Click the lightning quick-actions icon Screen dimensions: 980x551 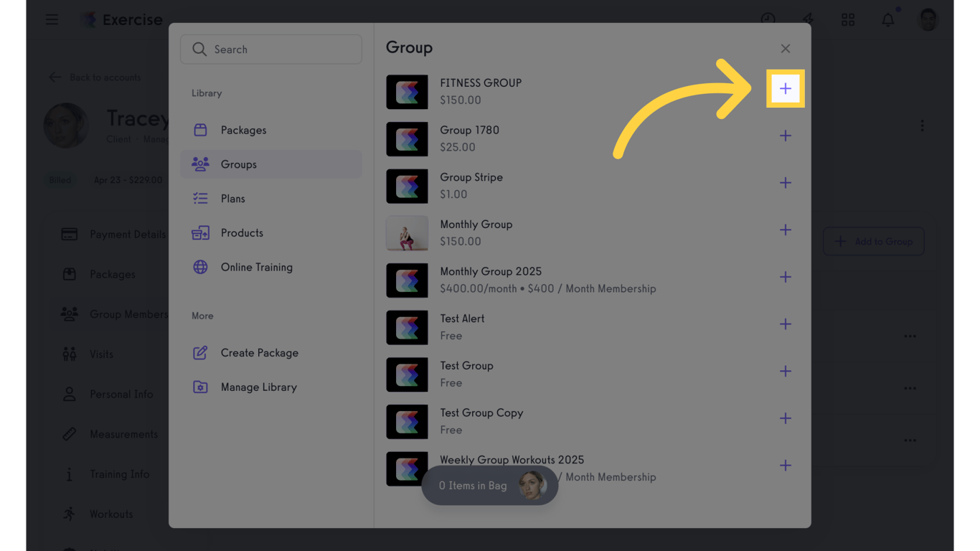[x=808, y=19]
